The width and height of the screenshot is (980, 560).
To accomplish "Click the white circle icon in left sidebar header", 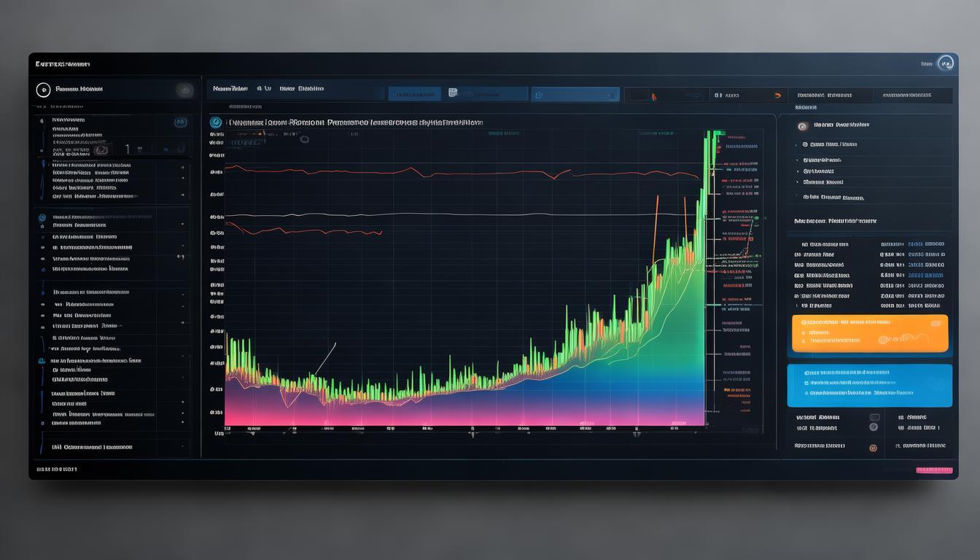I will [x=43, y=90].
